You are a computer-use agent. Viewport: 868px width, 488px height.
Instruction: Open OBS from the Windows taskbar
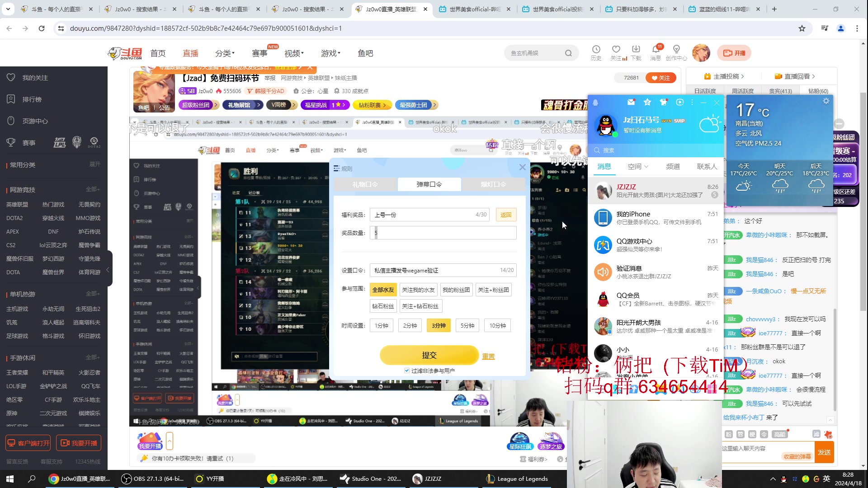(x=154, y=479)
